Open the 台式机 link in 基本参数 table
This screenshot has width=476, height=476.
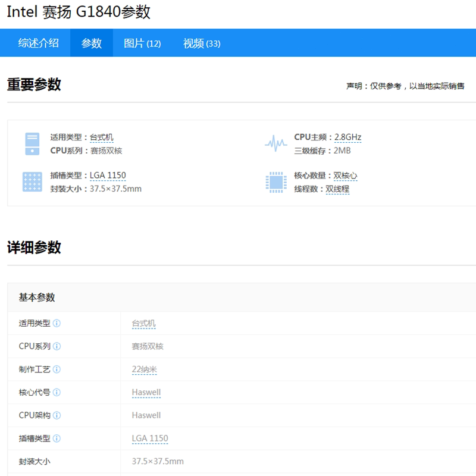pos(143,324)
